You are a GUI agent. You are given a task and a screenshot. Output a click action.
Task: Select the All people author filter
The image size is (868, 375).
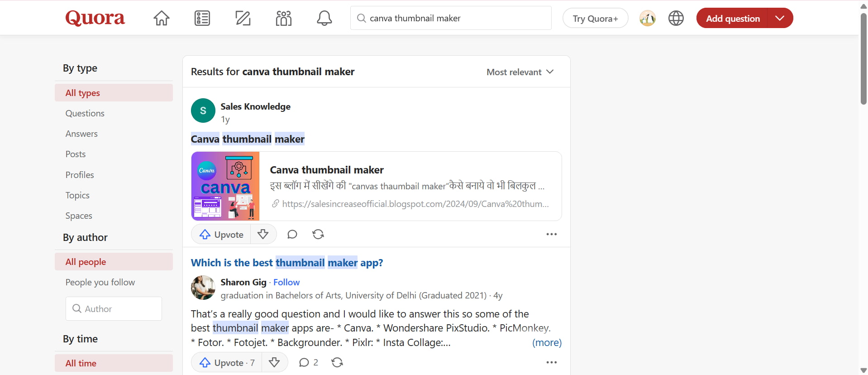pos(114,262)
